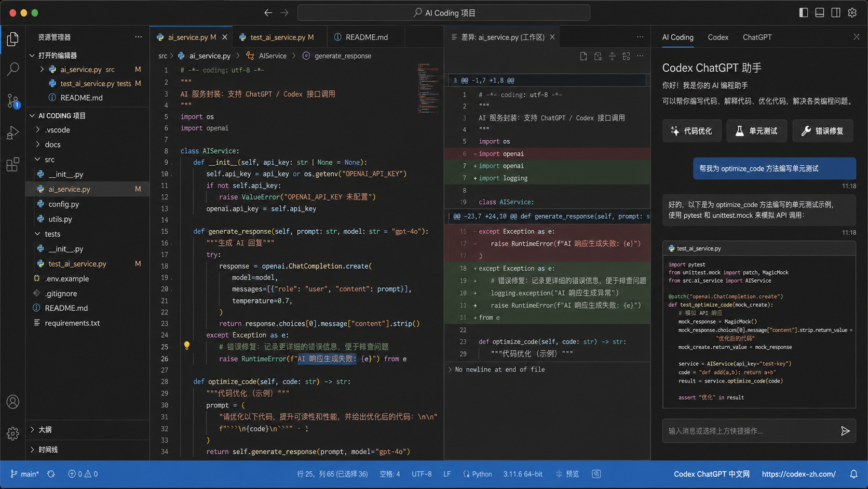The image size is (868, 489).
Task: Click the Python language mode in status bar
Action: pyautogui.click(x=477, y=474)
